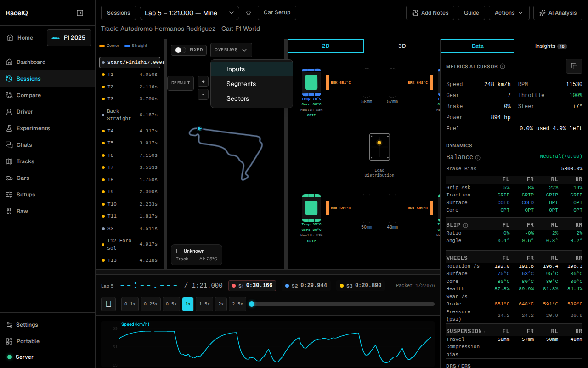Set playback speed to 0.25x
The image size is (588, 368).
[151, 304]
